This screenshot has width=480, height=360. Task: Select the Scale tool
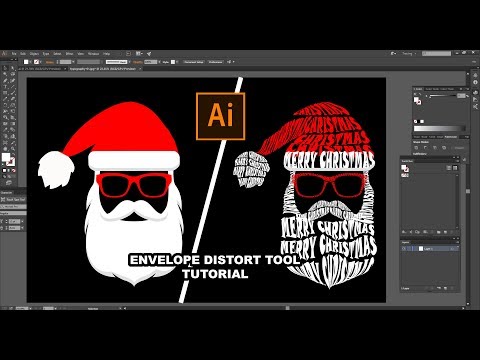point(13,105)
